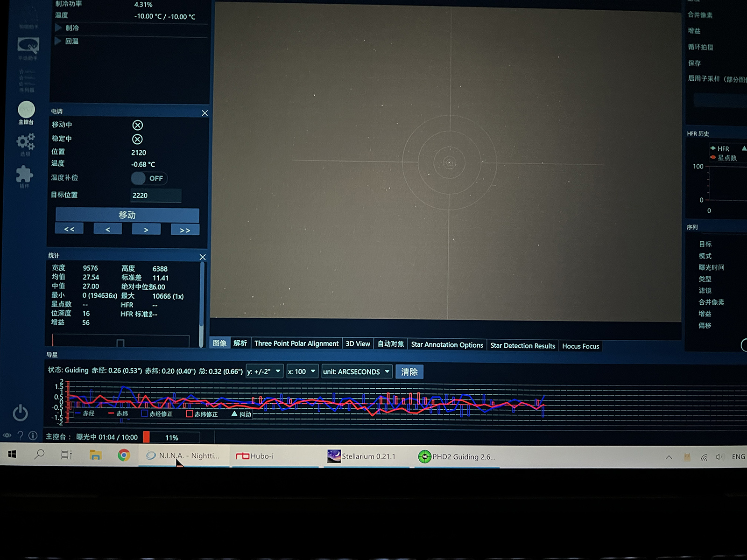Click the 循环拍摄 loop capture label

click(x=700, y=47)
